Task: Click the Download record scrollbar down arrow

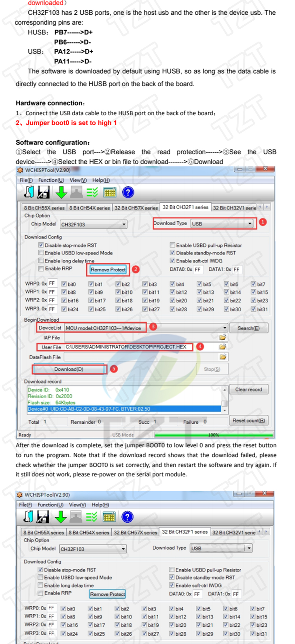Action: [225, 410]
